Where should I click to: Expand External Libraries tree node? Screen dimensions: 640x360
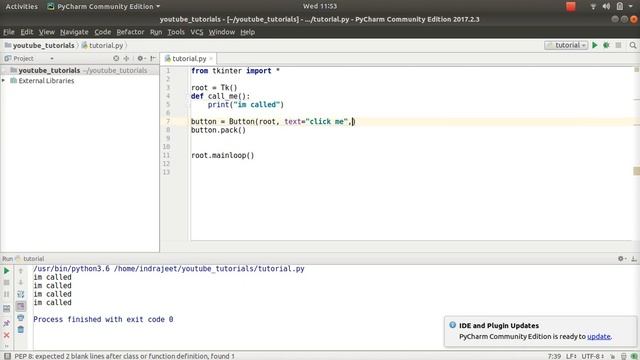4,81
